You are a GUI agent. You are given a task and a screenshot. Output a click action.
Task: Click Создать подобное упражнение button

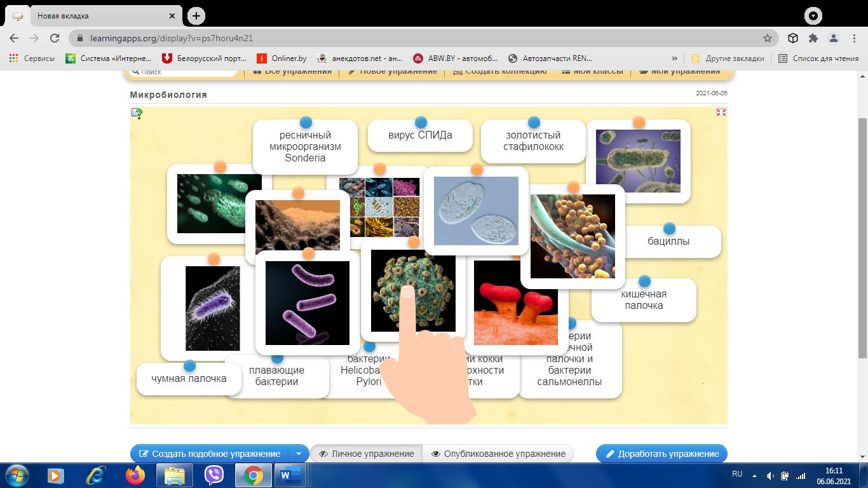(210, 454)
